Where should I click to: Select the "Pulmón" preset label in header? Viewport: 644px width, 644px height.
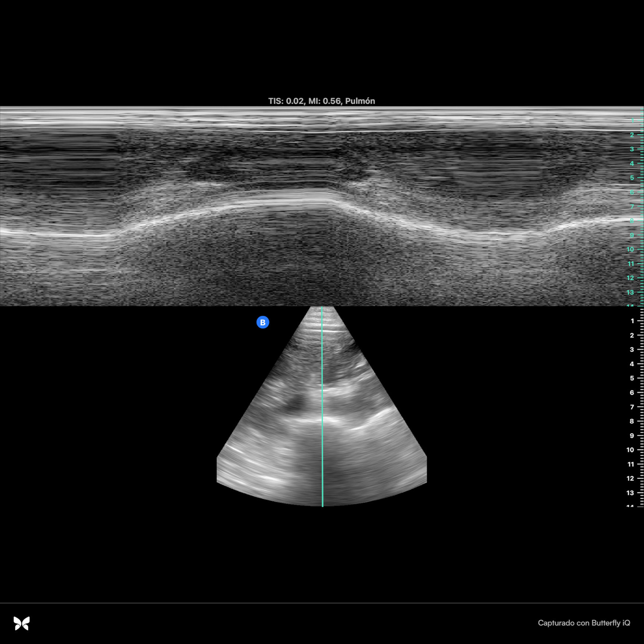360,101
